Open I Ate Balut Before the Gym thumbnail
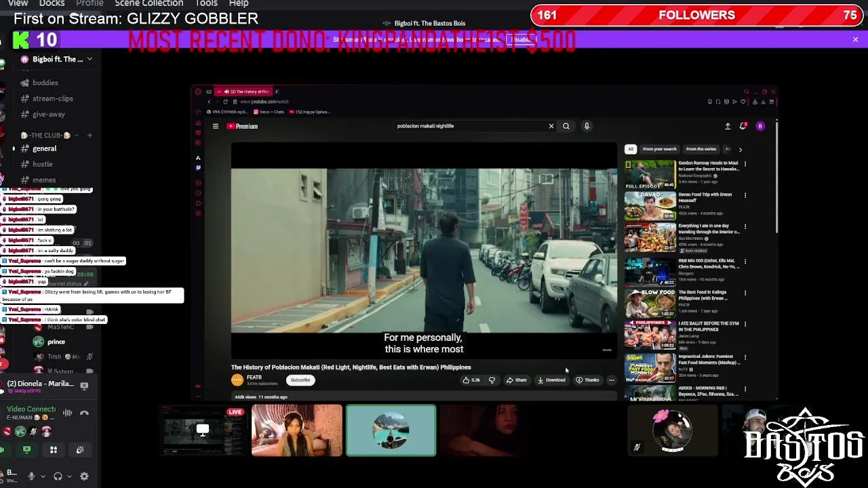The width and height of the screenshot is (868, 488). [650, 335]
